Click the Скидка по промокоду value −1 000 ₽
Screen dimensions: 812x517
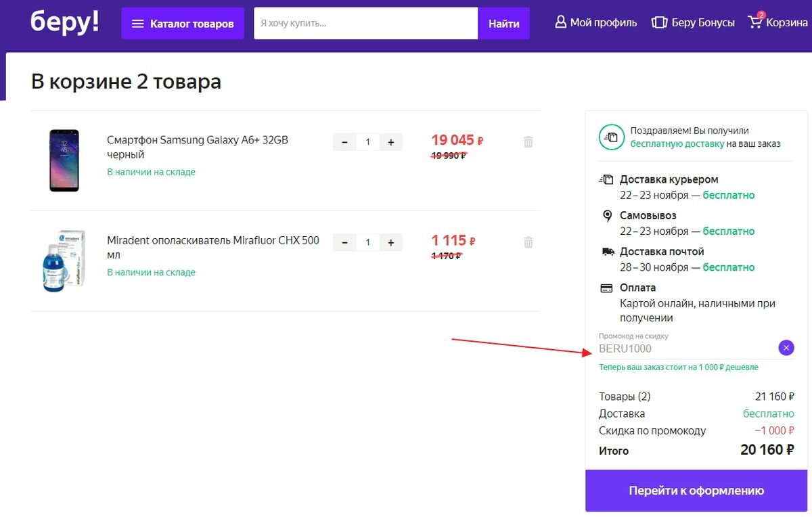[775, 430]
